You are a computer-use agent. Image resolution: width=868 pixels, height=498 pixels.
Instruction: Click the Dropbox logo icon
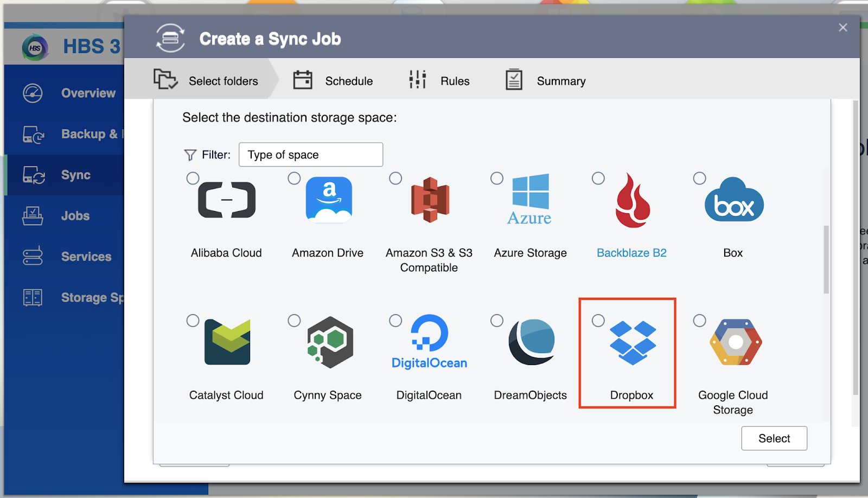(x=633, y=342)
